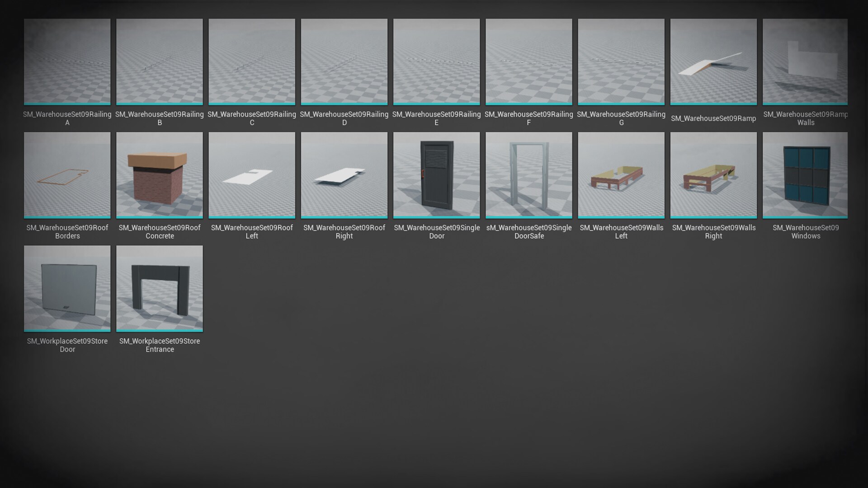Select the SM_WarehouseSet09RoofConcrete asset
This screenshot has width=868, height=488.
pos(159,175)
